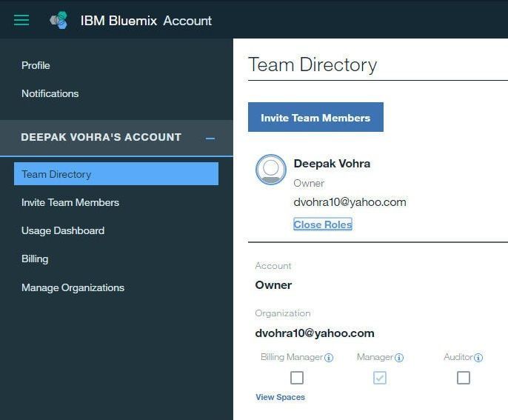Click the blue Invite Team Members button

pyautogui.click(x=315, y=117)
